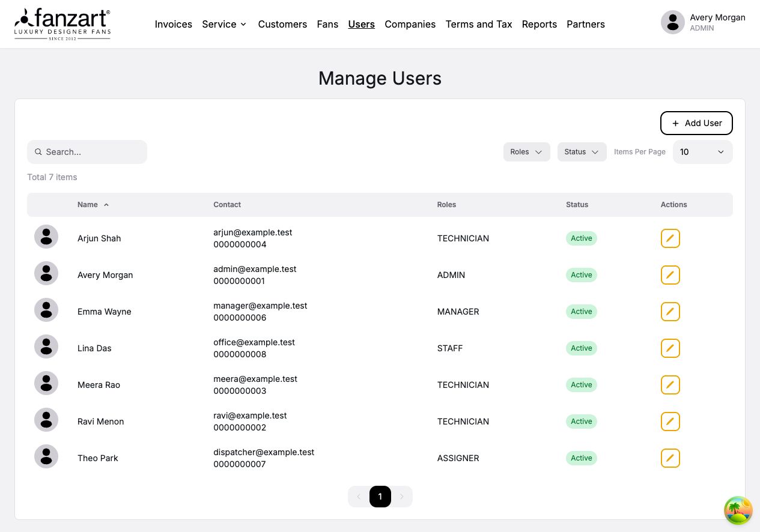Open the profile avatar in header
The image size is (760, 532).
point(673,22)
